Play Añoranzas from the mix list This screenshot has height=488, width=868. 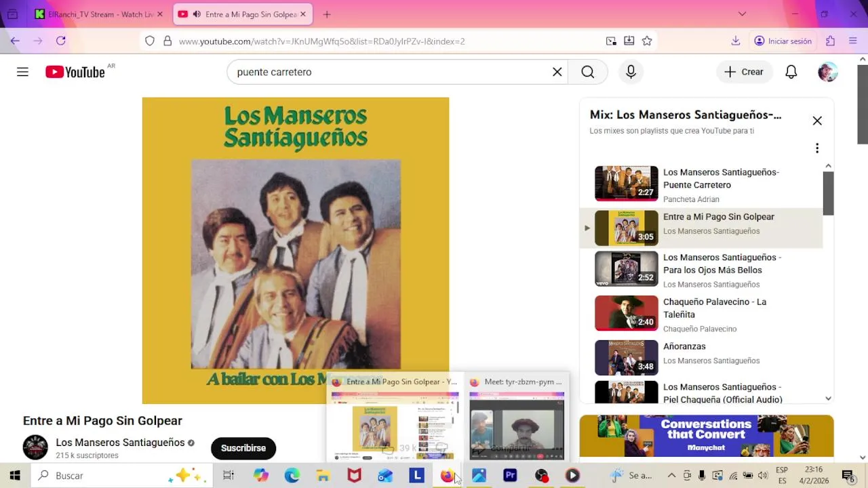pyautogui.click(x=701, y=357)
